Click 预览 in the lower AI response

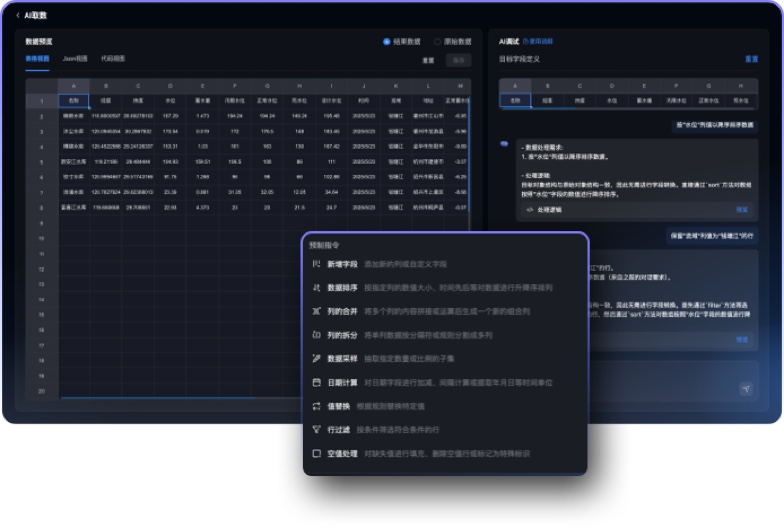[x=742, y=340]
